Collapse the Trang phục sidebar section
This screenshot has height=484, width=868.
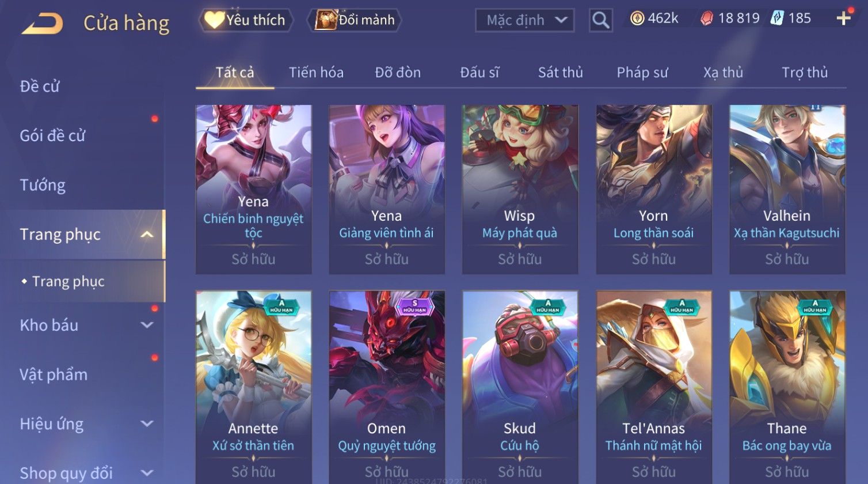tap(147, 235)
